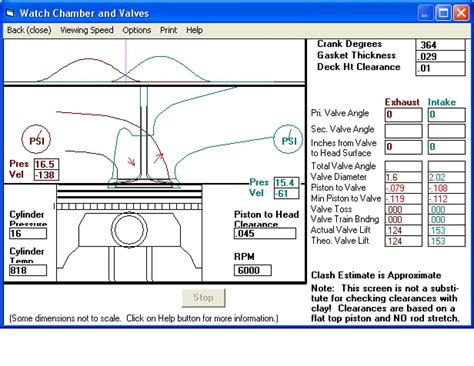Click the Intake Valve Diameter value 2.02
The height and width of the screenshot is (366, 474).
click(446, 177)
